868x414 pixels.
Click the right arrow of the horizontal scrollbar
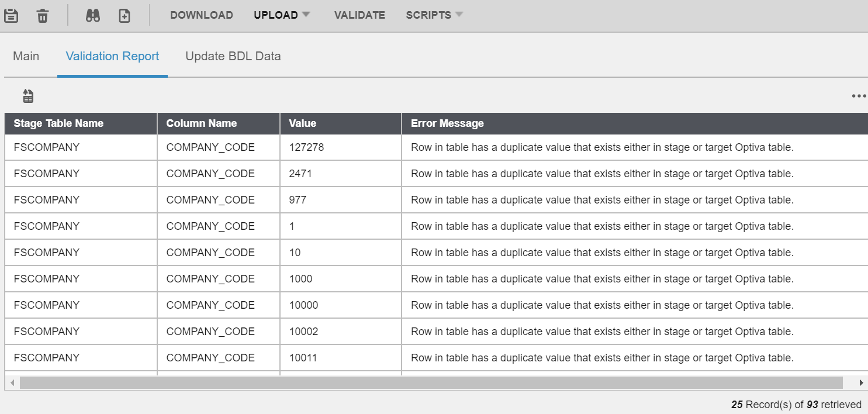click(863, 383)
